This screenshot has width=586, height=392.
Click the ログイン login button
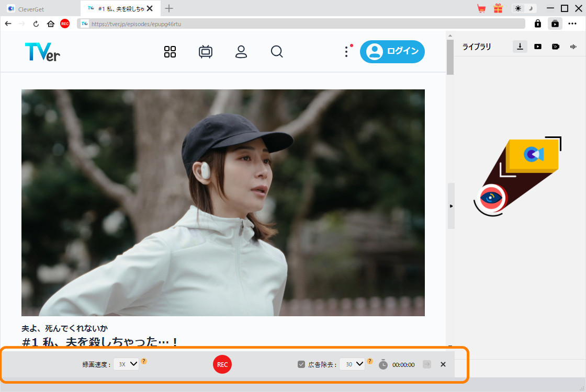point(392,51)
